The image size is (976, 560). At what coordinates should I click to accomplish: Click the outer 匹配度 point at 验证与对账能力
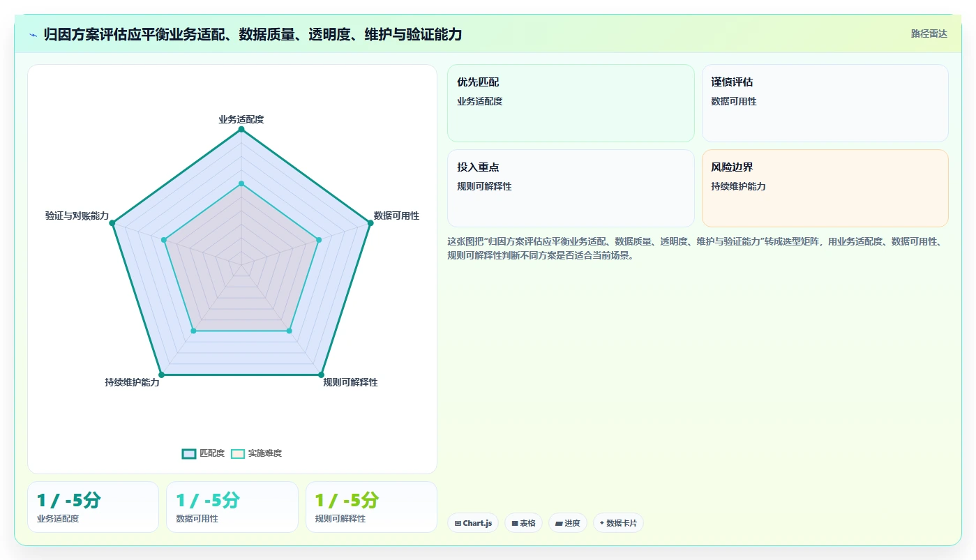click(x=112, y=223)
